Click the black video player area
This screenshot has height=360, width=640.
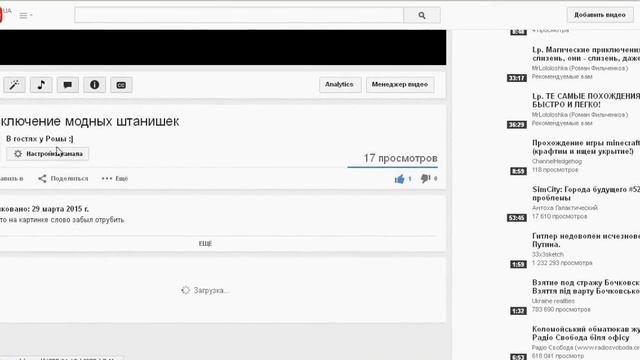223,47
